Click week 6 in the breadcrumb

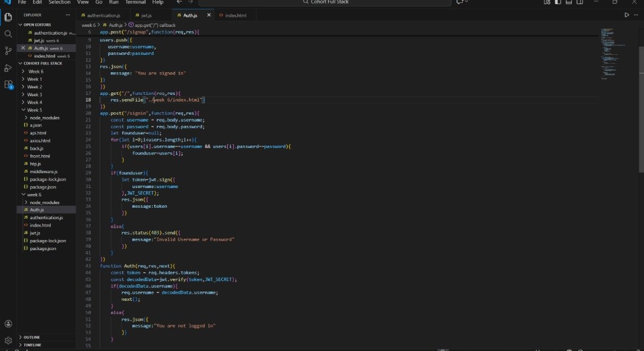pos(88,25)
